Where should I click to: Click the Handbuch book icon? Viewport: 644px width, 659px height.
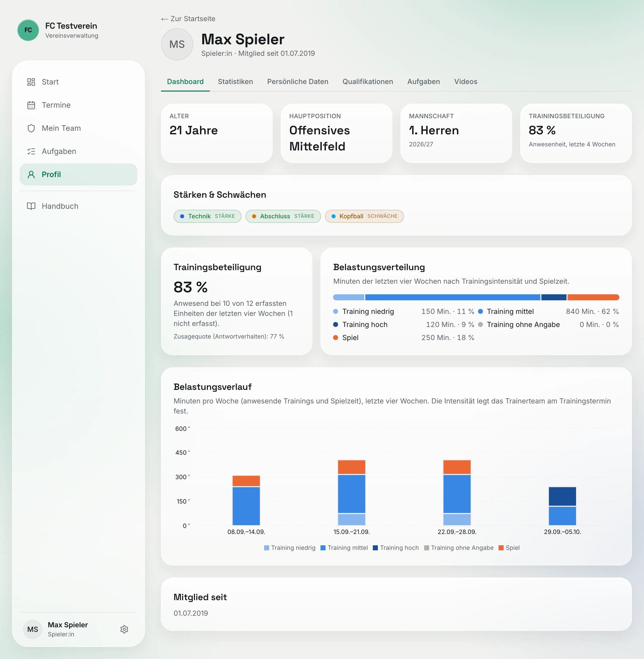point(31,206)
